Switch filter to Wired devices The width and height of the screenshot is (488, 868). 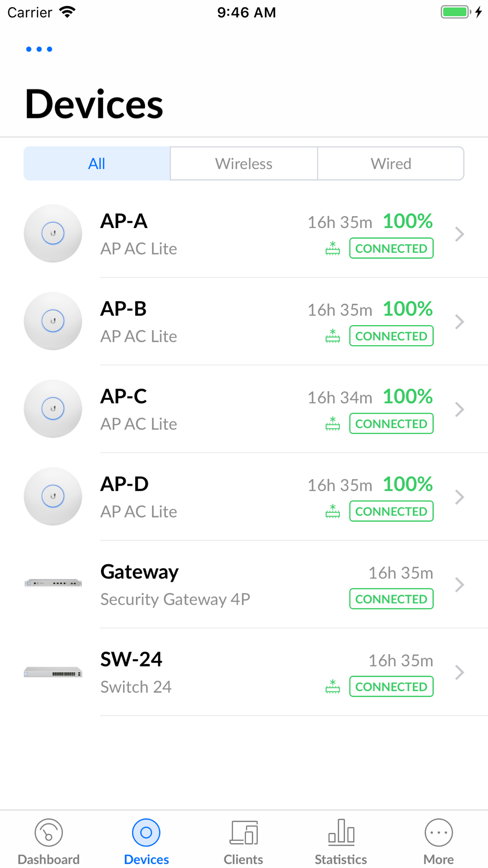(391, 164)
